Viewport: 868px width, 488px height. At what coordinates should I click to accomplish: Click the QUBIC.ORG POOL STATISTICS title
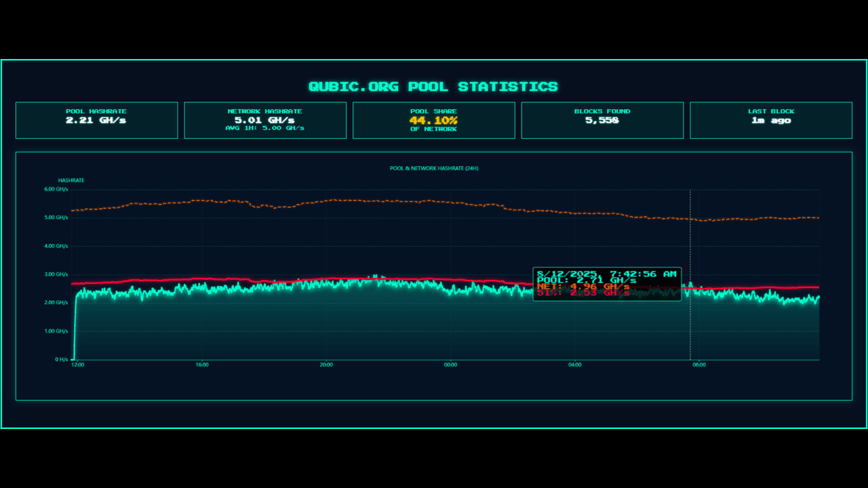(433, 87)
